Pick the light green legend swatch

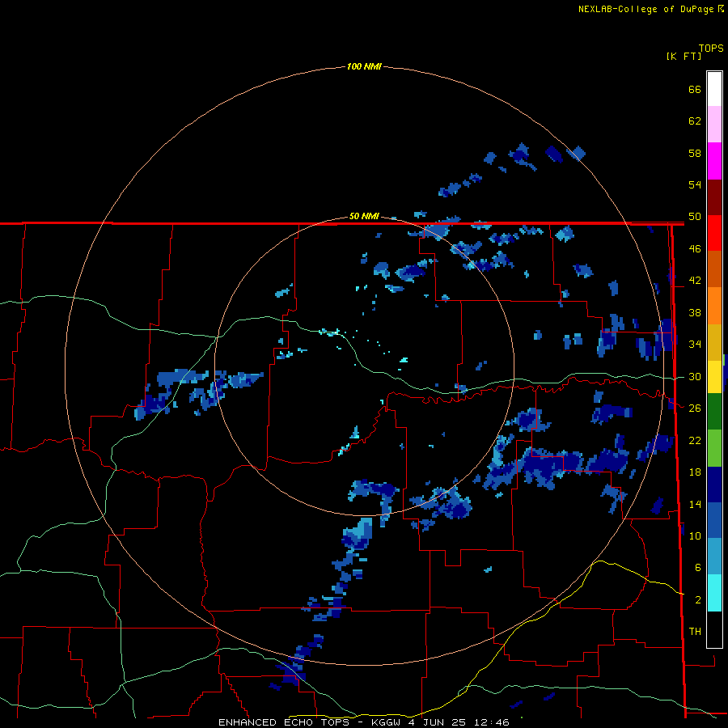tap(714, 448)
